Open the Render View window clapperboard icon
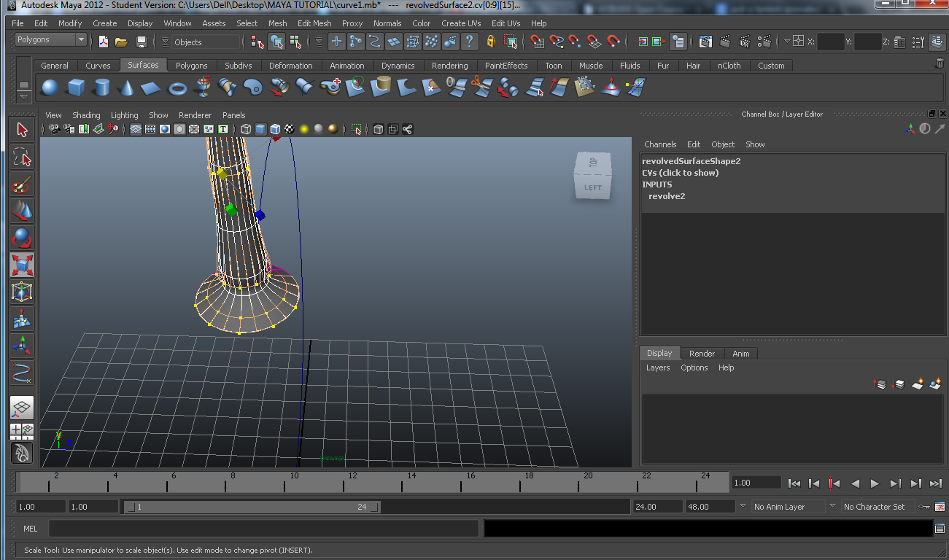This screenshot has width=949, height=560. (x=705, y=42)
